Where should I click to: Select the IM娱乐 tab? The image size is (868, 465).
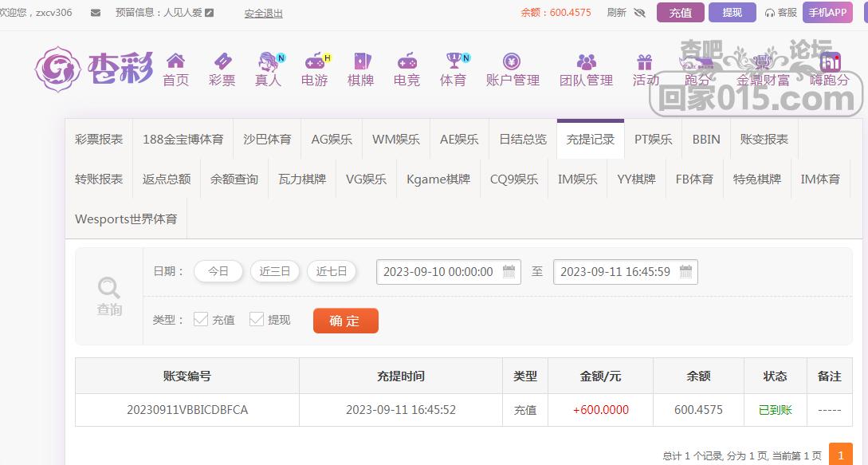(578, 179)
